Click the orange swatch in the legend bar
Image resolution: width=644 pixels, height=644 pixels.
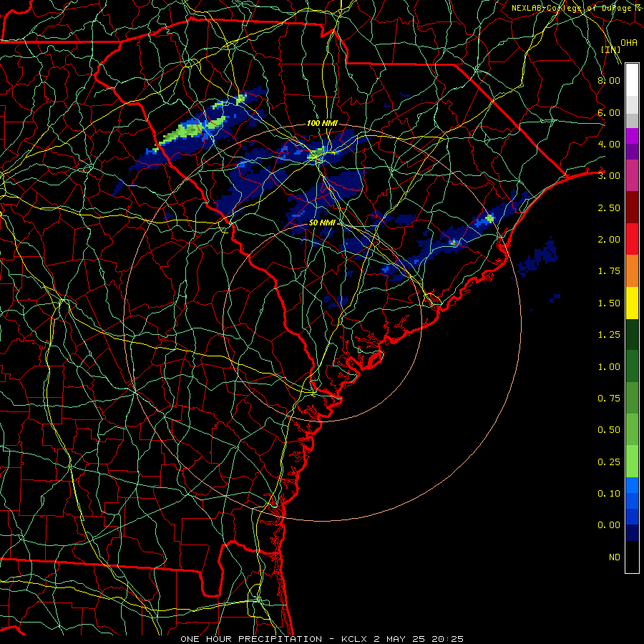pyautogui.click(x=632, y=271)
